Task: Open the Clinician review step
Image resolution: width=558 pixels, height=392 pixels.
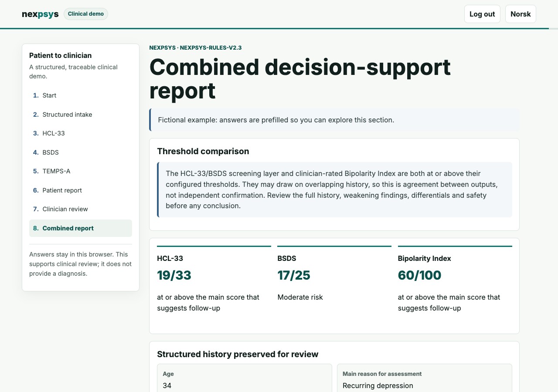Action: (81, 209)
